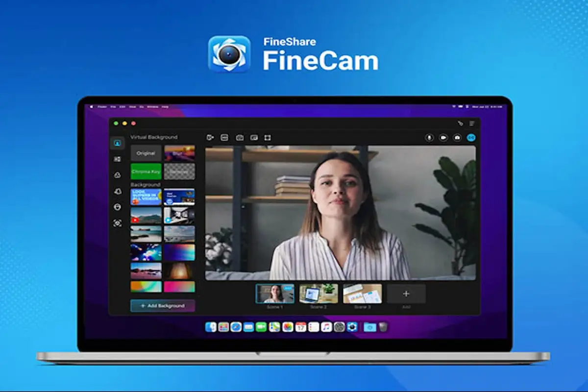Click the door-arrow icon in top toolbar
Viewport: 588px width, 392px height.
click(210, 138)
